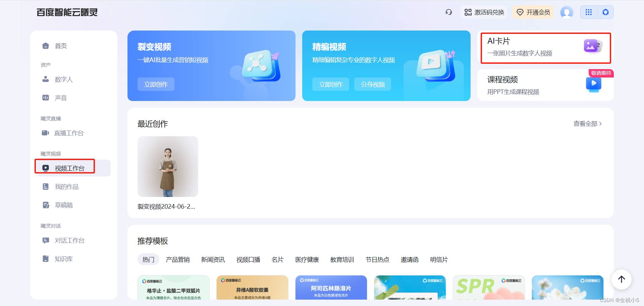Click the AI卡片 picture icon

(x=593, y=46)
